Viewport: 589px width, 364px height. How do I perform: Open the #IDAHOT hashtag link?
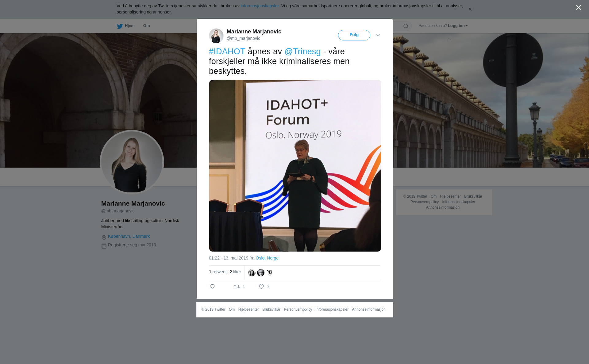click(227, 51)
